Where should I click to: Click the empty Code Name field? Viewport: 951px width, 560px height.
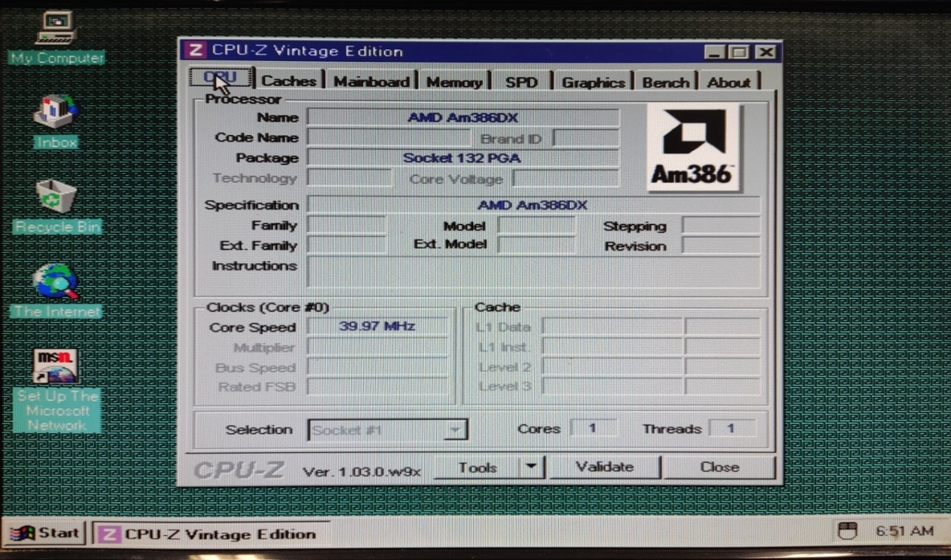(388, 138)
